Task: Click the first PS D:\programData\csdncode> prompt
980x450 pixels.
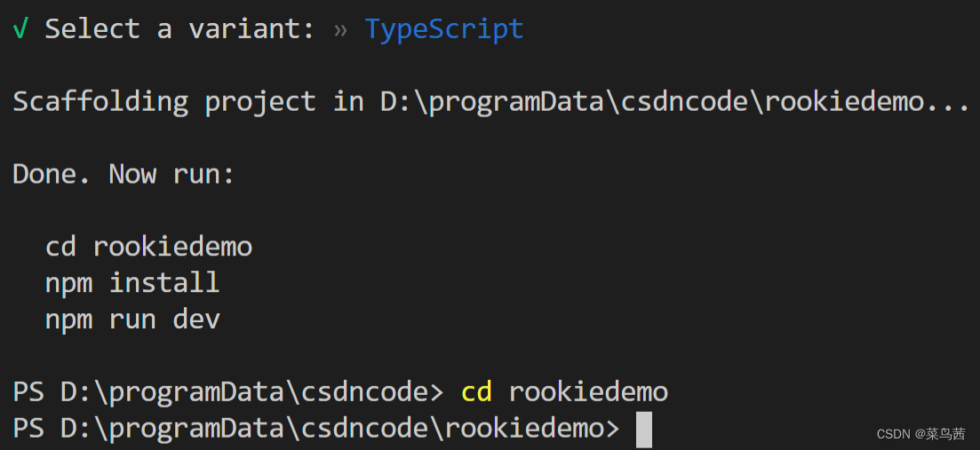Action: (228, 393)
